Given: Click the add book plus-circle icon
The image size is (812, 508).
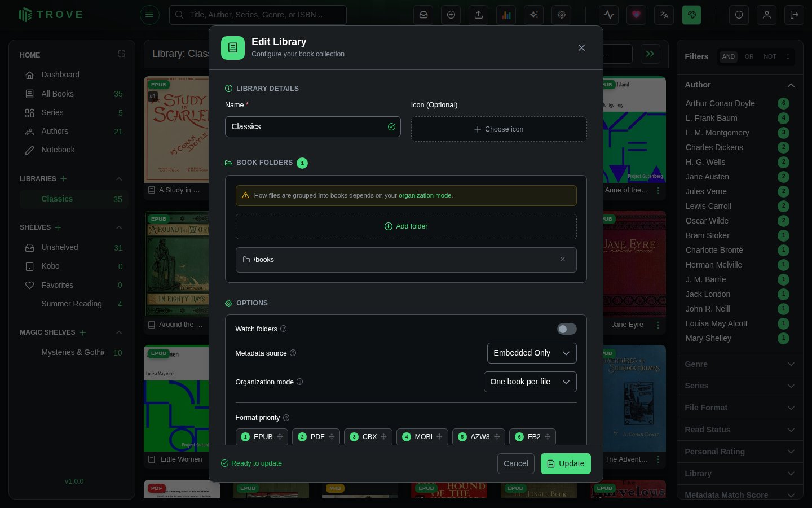Looking at the screenshot, I should [451, 15].
